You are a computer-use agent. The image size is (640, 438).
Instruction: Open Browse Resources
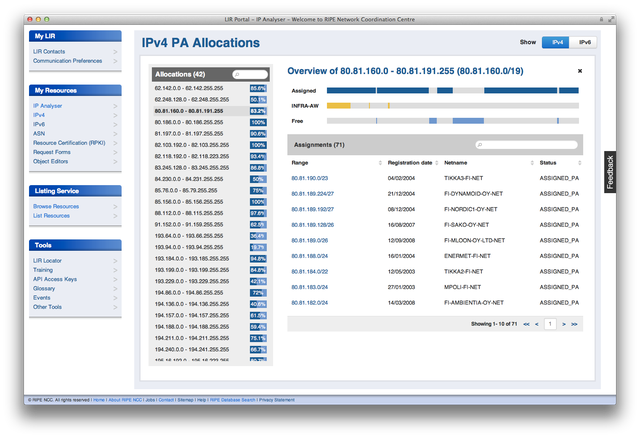pyautogui.click(x=56, y=207)
